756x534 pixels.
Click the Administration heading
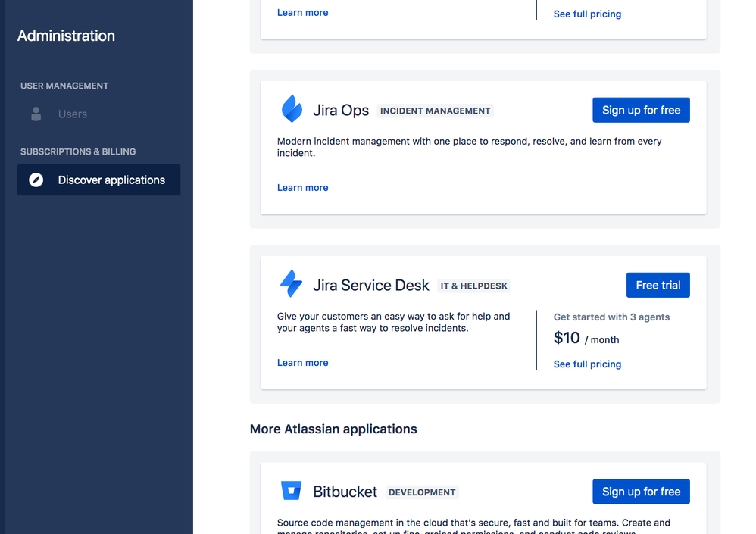[x=66, y=36]
